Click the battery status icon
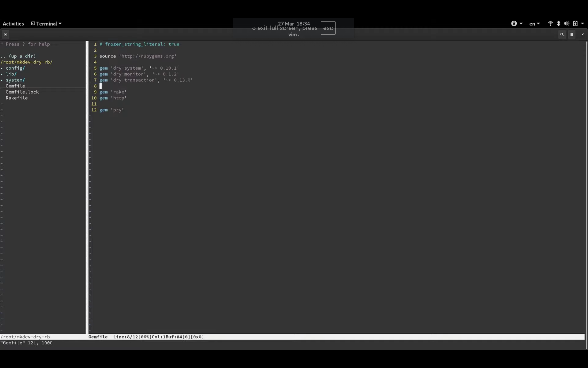The height and width of the screenshot is (368, 588). (x=575, y=23)
